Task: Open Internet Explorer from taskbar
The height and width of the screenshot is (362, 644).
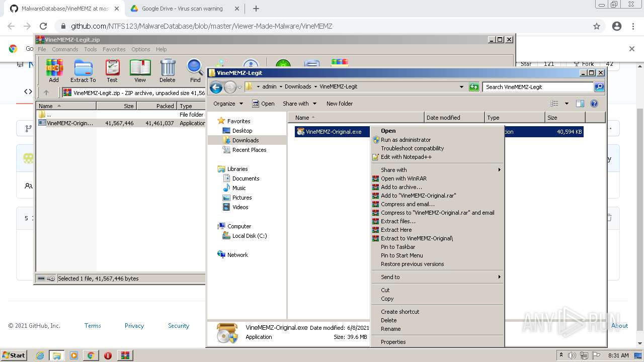Action: 40,355
